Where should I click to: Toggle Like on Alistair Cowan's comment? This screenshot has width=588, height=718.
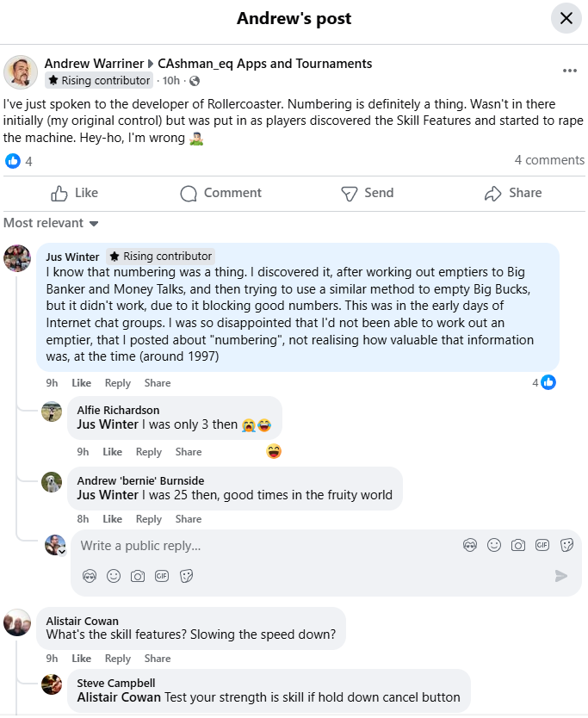pos(82,659)
